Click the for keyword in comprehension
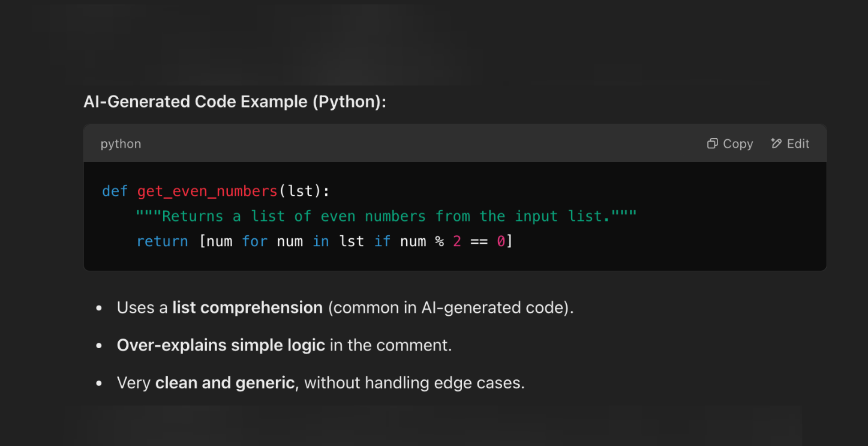 tap(254, 241)
